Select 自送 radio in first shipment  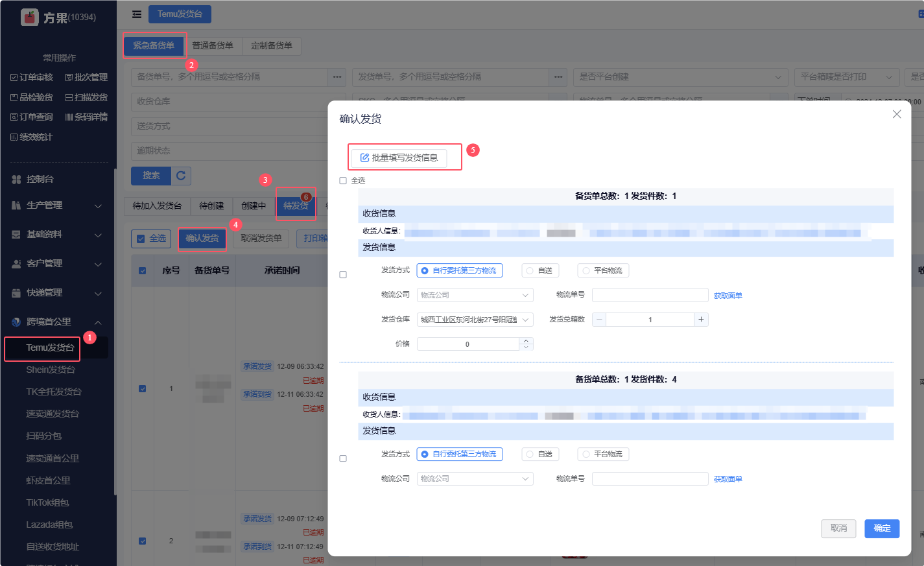pos(540,271)
